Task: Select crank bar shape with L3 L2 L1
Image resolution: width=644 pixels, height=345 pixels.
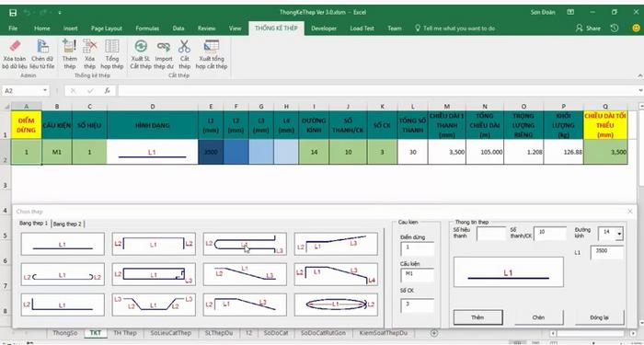Action: tap(154, 305)
